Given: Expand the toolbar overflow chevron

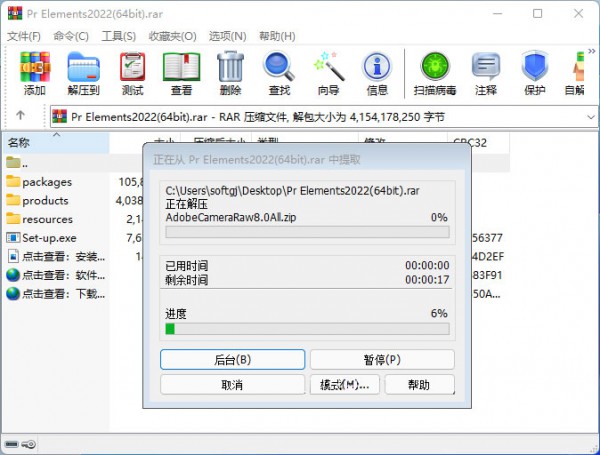Looking at the screenshot, I should click(x=592, y=51).
